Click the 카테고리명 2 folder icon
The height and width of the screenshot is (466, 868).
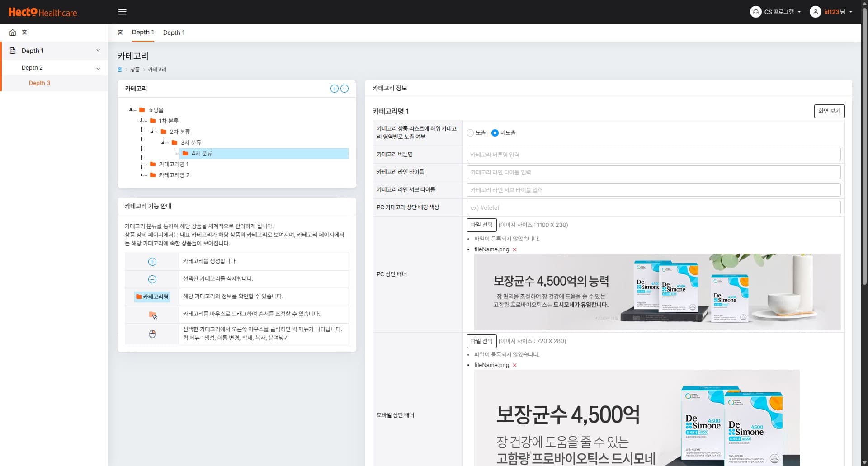coord(153,175)
